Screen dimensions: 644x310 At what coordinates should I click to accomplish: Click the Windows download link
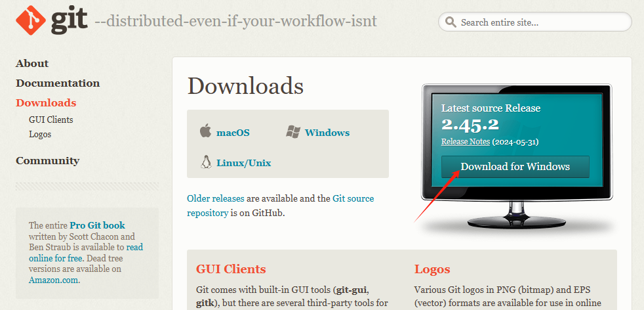pos(327,133)
